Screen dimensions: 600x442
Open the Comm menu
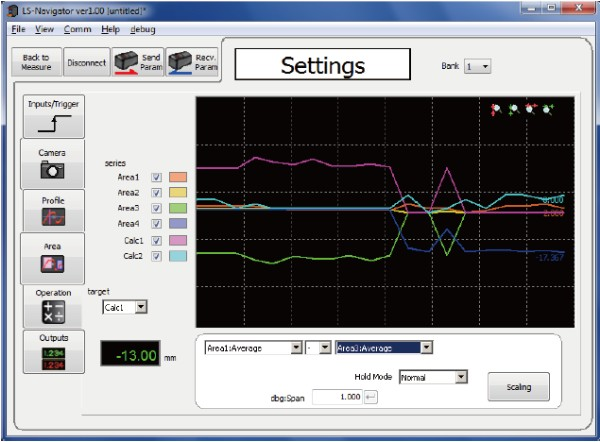pyautogui.click(x=77, y=29)
